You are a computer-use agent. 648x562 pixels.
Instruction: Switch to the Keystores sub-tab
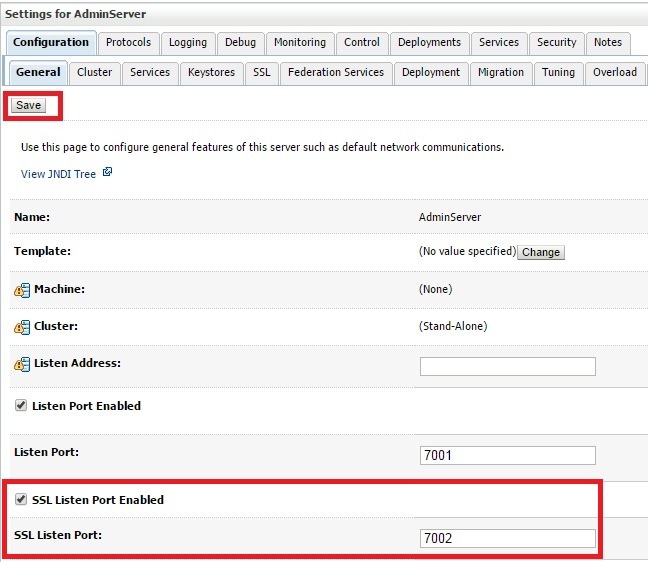click(x=211, y=72)
